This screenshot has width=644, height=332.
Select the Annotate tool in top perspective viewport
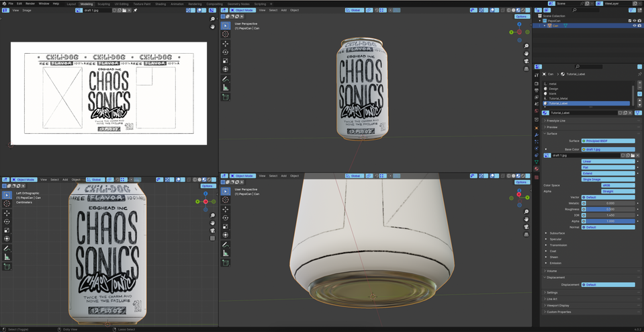226,79
